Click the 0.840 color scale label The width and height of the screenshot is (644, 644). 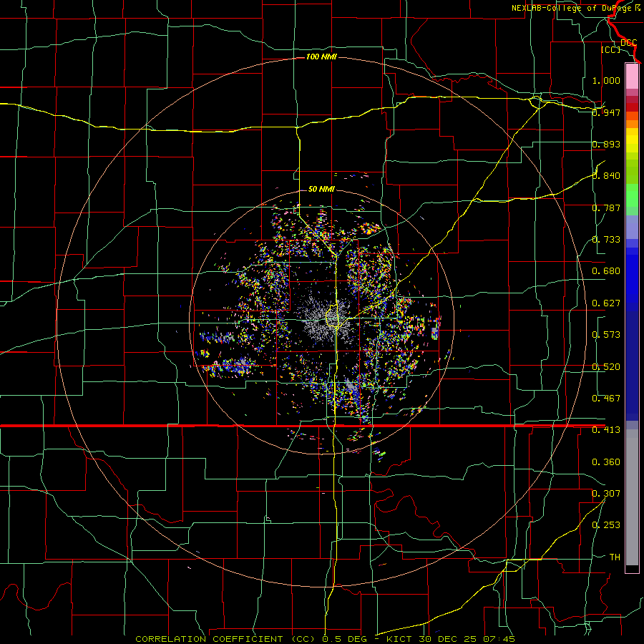pyautogui.click(x=606, y=176)
